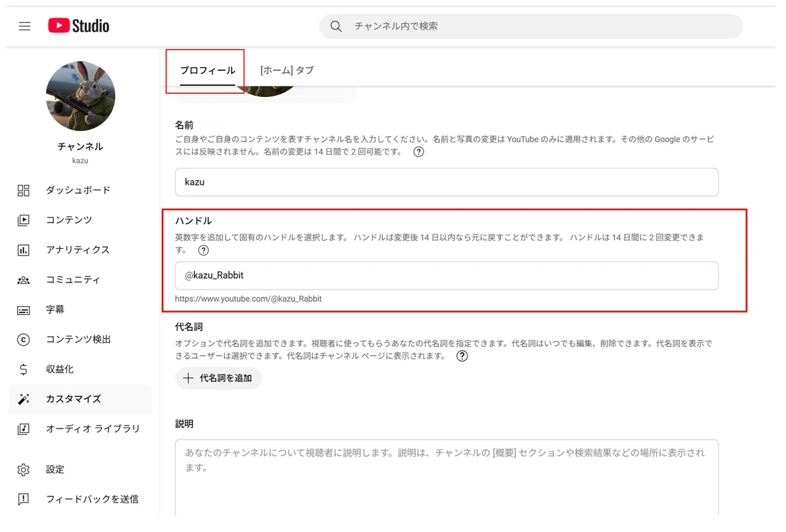Click the name field containing kazu
Viewport: 786px width, 532px height.
[447, 182]
